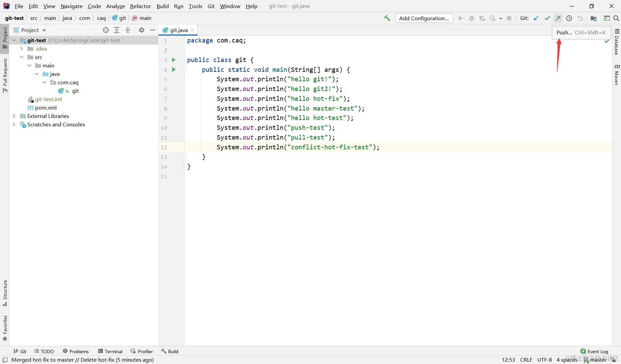Screen dimensions: 621x364
Task: Open the Refactor menu
Action: point(141,6)
